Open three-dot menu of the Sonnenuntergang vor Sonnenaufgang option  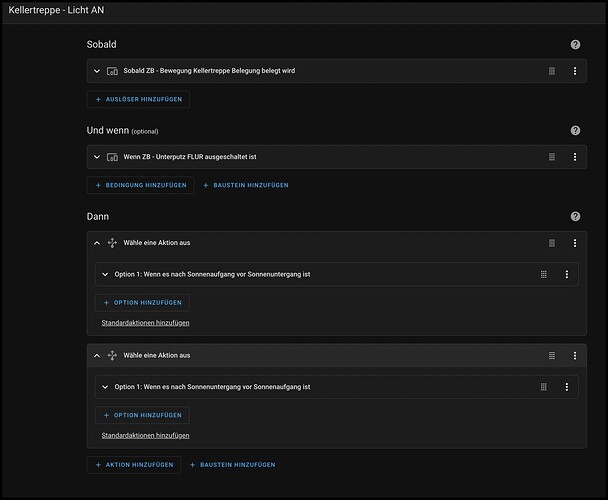click(x=567, y=387)
